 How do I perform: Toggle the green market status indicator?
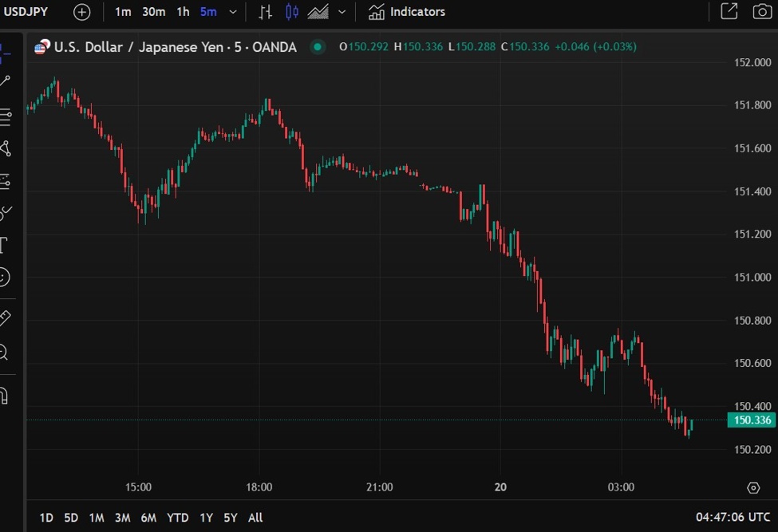(318, 47)
